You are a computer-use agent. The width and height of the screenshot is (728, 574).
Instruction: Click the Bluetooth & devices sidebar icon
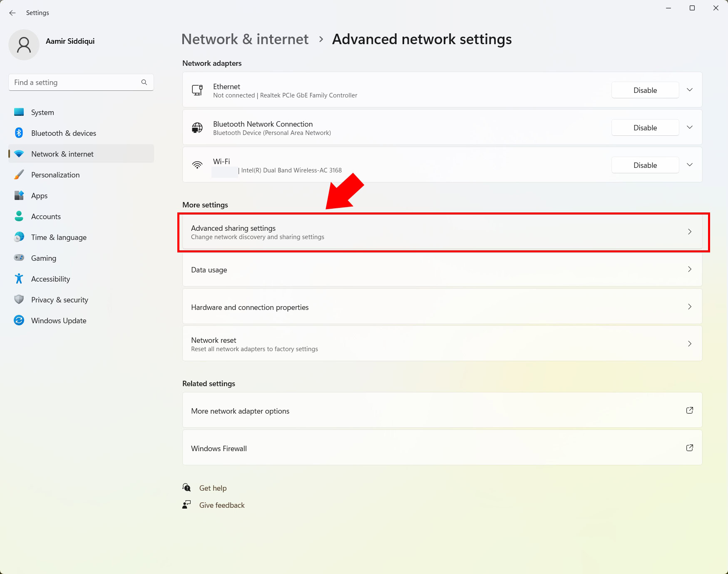[19, 133]
